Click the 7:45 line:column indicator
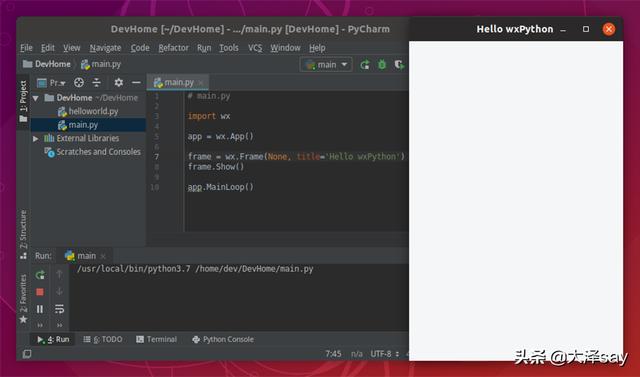The height and width of the screenshot is (377, 640). point(333,354)
